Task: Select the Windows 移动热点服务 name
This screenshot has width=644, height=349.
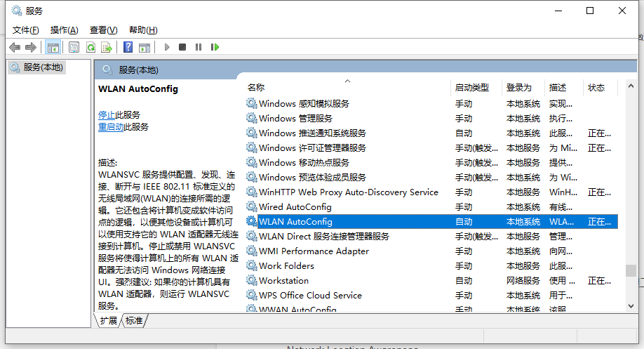Action: tap(304, 163)
